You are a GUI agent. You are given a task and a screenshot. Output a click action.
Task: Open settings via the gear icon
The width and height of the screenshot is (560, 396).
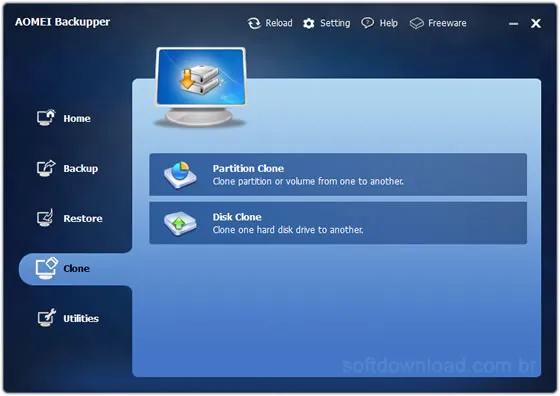(309, 24)
